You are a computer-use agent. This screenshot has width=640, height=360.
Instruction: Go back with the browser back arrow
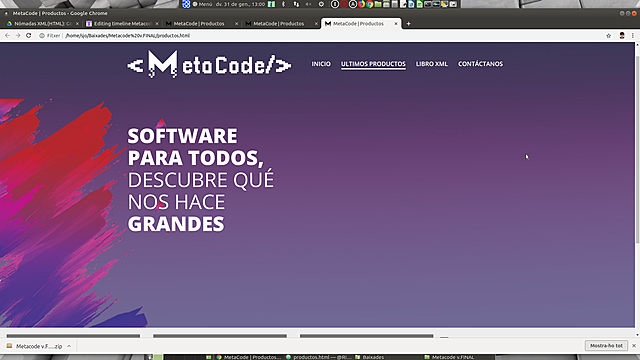point(7,36)
